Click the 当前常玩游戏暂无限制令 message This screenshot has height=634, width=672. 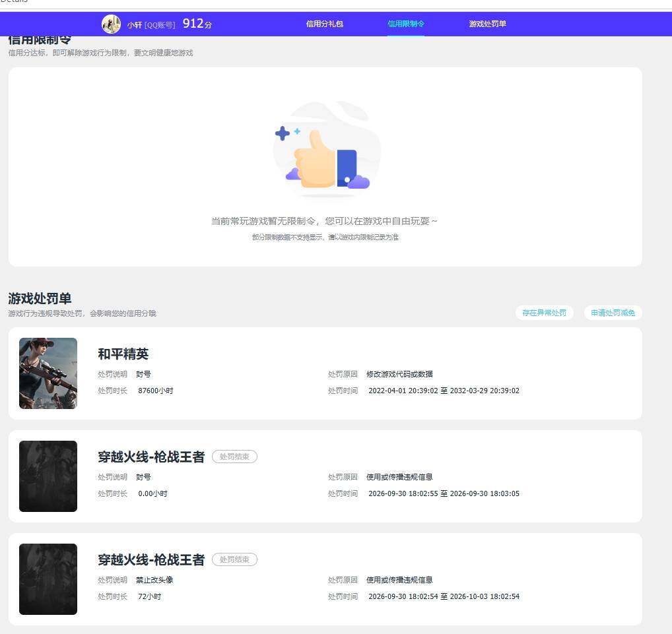click(x=324, y=221)
